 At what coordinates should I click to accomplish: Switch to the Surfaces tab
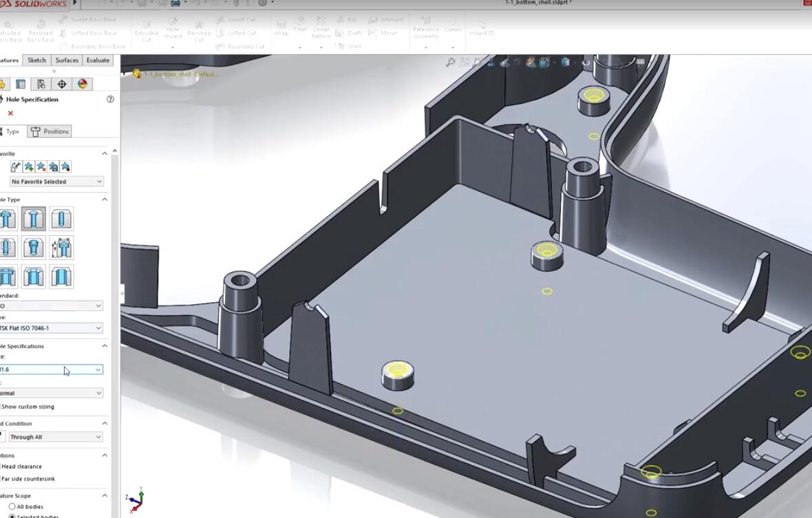[67, 61]
